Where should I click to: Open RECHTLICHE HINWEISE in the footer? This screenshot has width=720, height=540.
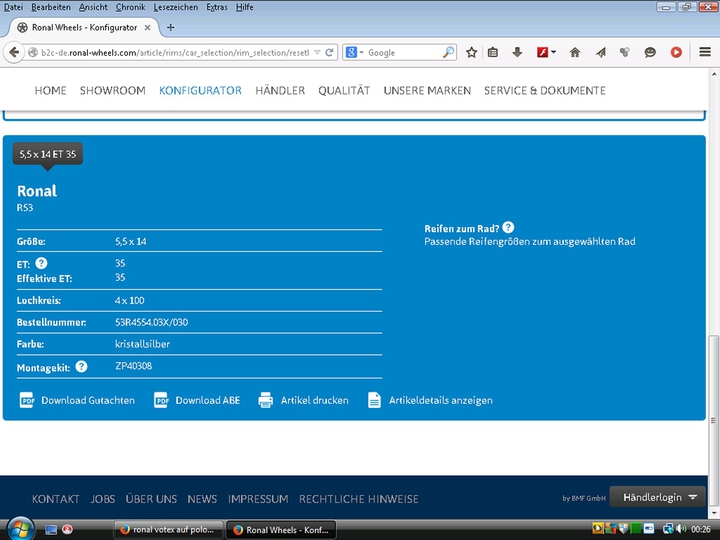359,499
